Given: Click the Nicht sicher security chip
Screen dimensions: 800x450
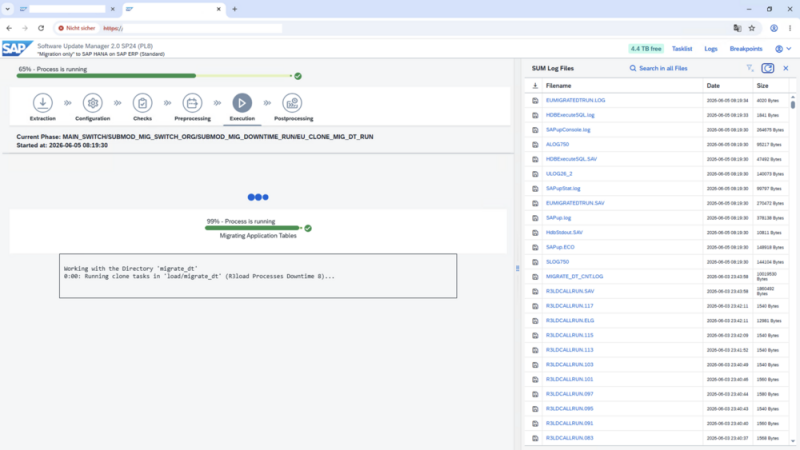Looking at the screenshot, I should click(x=77, y=28).
